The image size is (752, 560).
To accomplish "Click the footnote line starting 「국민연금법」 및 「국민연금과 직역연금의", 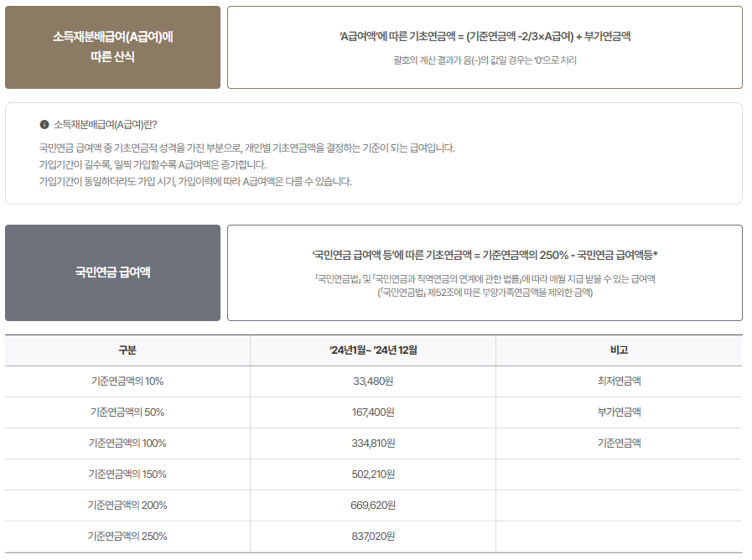I will coord(485,279).
